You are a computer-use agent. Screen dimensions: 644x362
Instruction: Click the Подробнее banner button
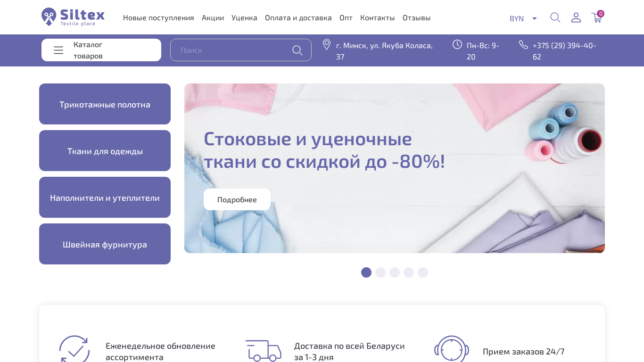point(237,199)
